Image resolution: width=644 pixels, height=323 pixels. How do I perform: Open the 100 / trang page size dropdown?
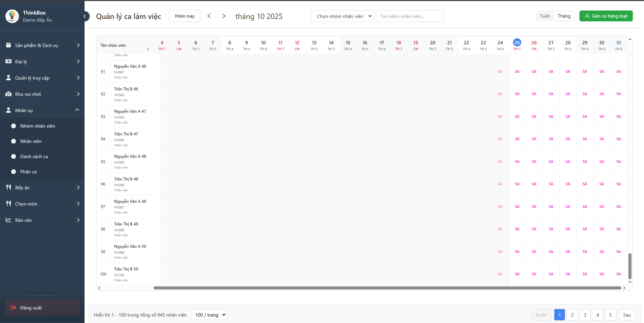pyautogui.click(x=209, y=315)
